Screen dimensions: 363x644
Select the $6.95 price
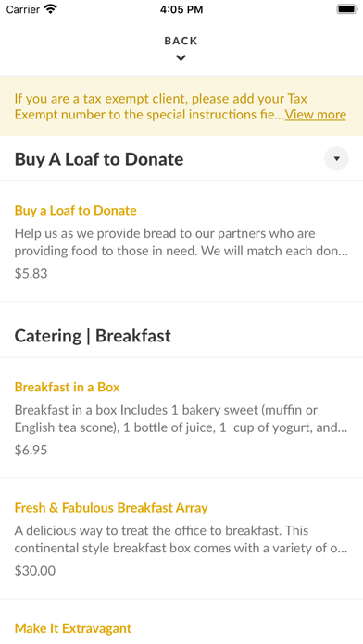pyautogui.click(x=31, y=450)
